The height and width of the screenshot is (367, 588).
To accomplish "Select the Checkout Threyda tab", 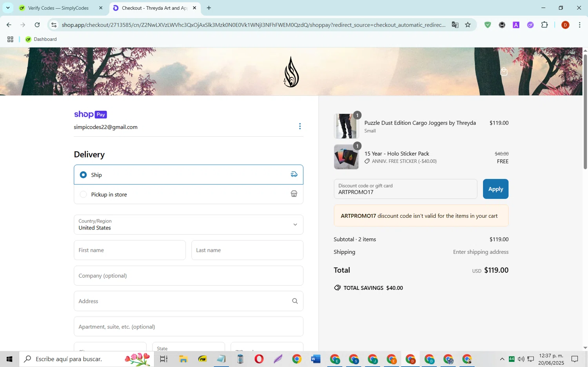I will tap(155, 8).
